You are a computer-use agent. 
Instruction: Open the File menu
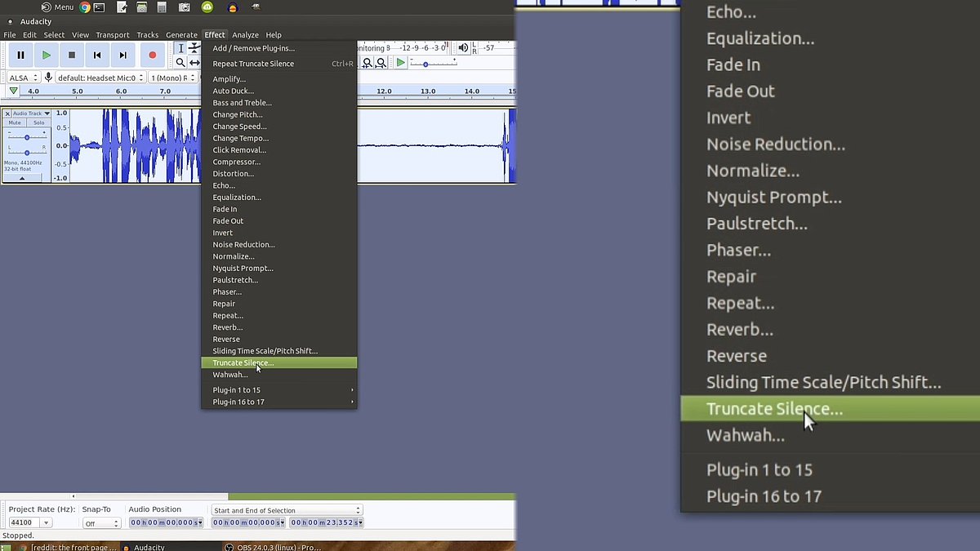(x=10, y=35)
